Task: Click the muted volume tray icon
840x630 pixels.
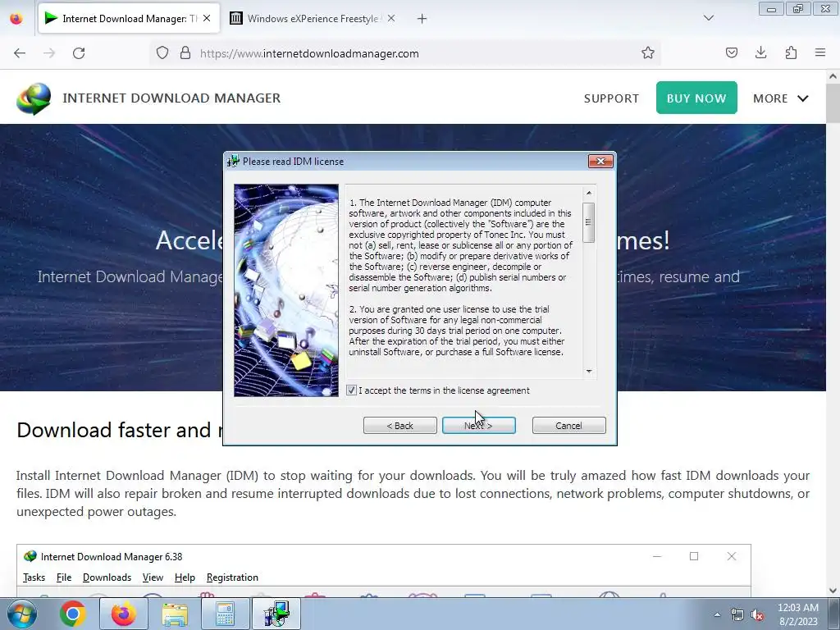Action: point(757,615)
